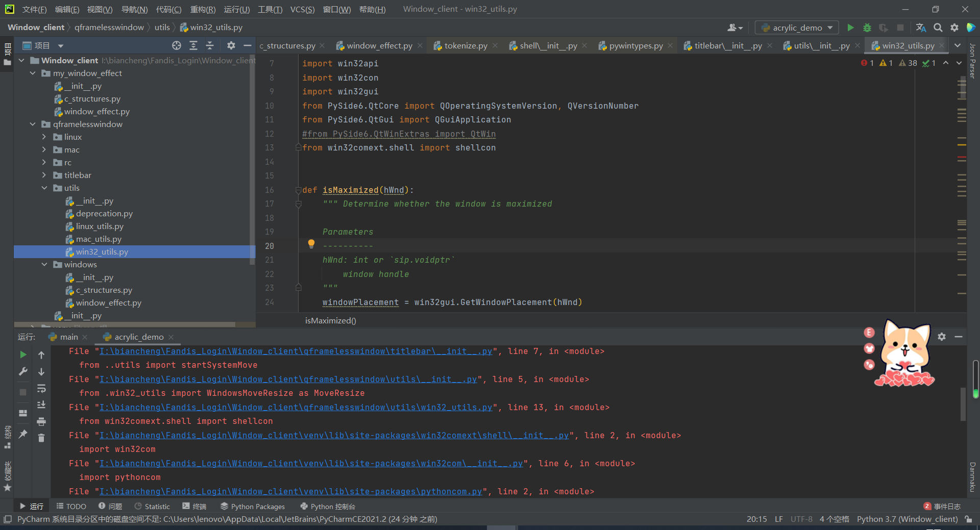Start debugging with the bug icon
Viewport: 980px width, 530px height.
coord(867,28)
